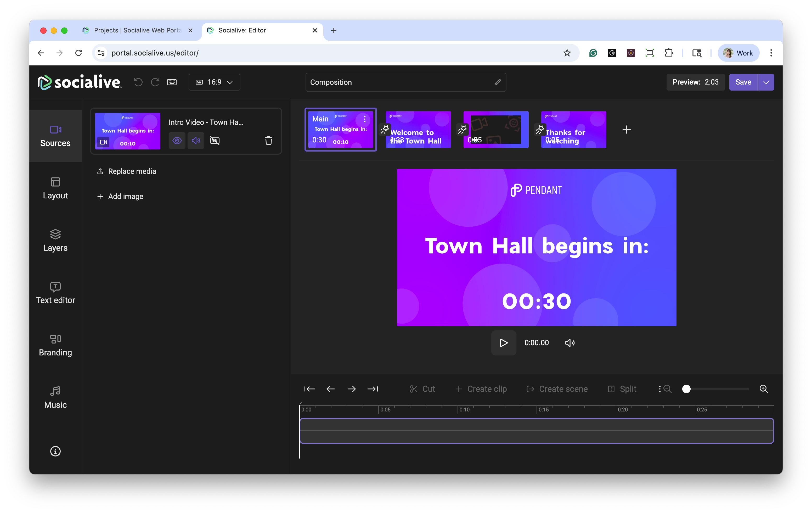Click the undo arrow icon

click(138, 82)
